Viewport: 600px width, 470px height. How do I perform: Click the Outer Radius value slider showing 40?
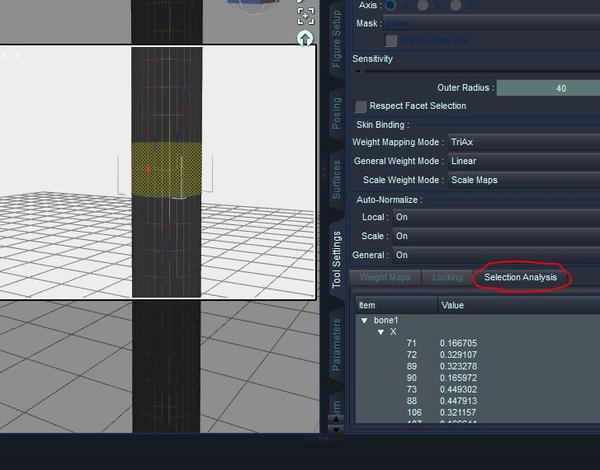(x=548, y=88)
